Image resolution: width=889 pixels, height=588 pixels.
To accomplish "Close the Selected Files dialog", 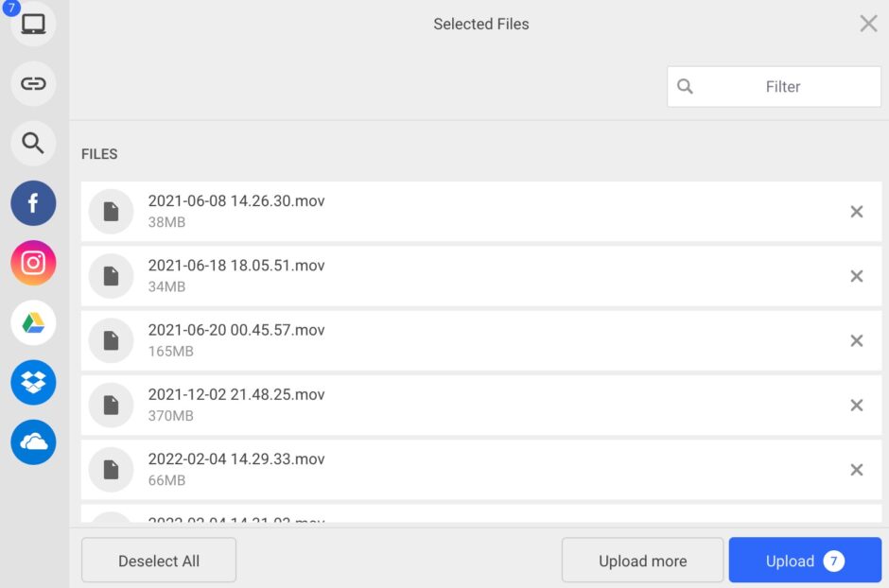I will (x=868, y=24).
